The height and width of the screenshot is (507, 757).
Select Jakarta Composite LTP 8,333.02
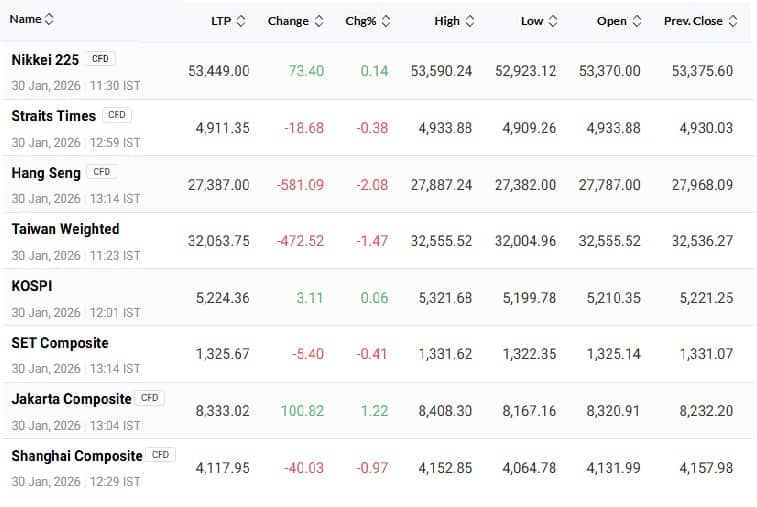pyautogui.click(x=223, y=411)
